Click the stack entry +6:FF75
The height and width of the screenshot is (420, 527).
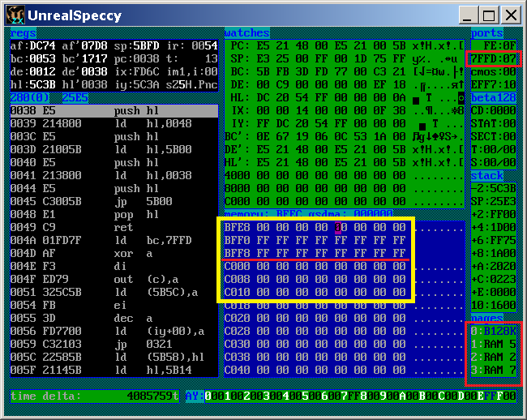tap(493, 240)
